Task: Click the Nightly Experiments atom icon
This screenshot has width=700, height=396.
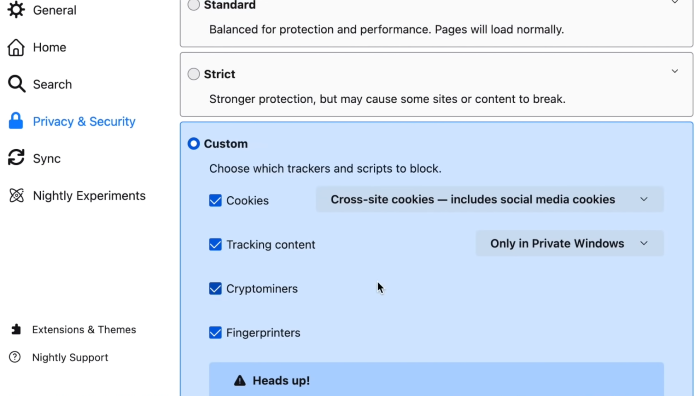Action: point(17,195)
